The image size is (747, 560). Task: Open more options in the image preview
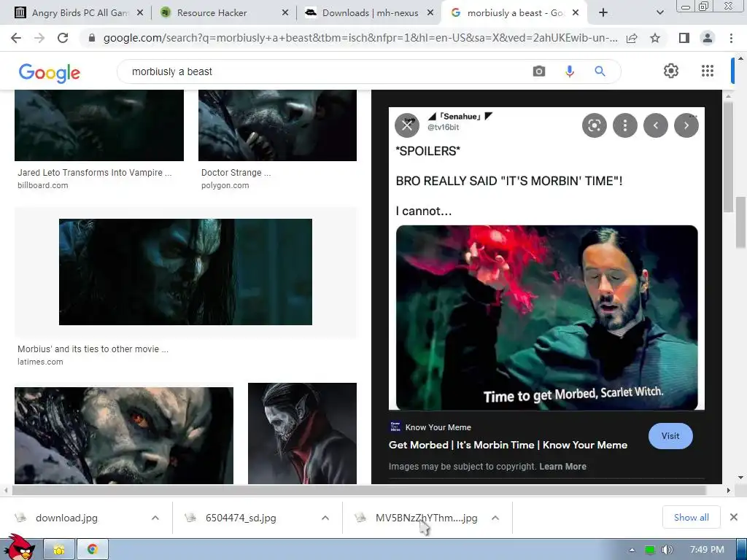[624, 125]
